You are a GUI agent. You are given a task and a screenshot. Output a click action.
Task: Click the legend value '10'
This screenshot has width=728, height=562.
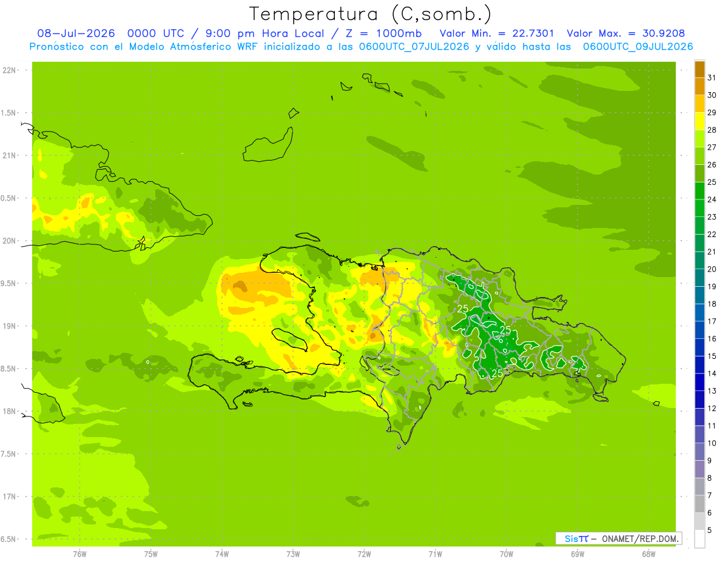(x=712, y=443)
